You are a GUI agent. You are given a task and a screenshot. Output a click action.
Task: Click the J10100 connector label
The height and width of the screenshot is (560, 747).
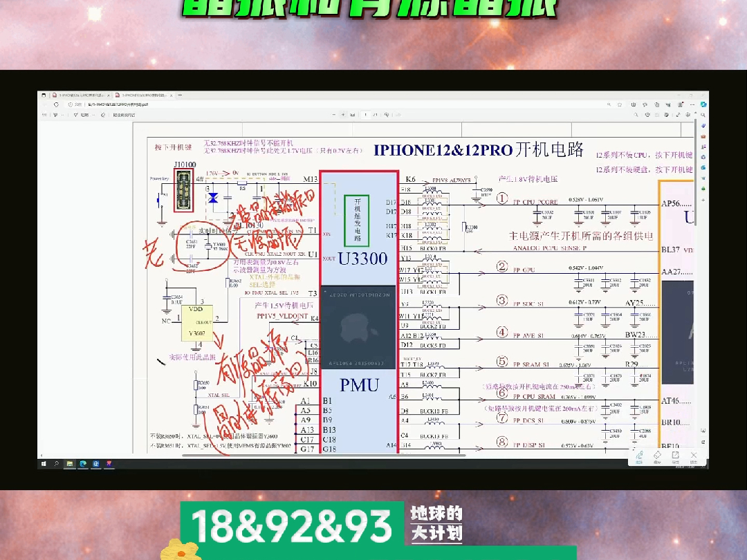point(185,165)
